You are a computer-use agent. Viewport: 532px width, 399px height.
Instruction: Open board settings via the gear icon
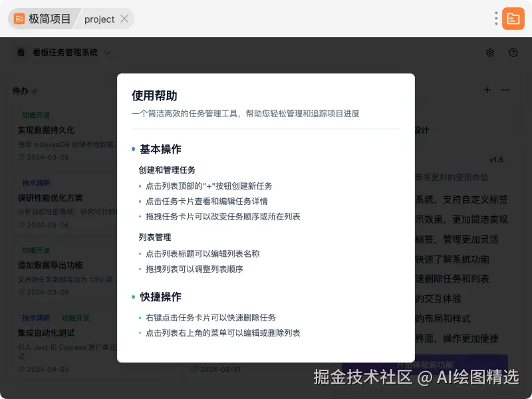(490, 52)
